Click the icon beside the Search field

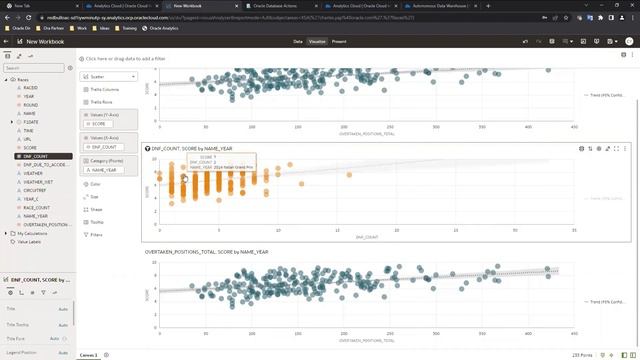click(x=70, y=68)
